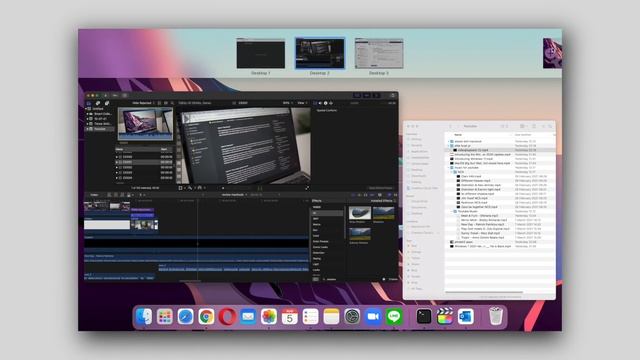The width and height of the screenshot is (640, 360).
Task: Switch to Desktop 1 in Mission Control
Action: coord(261,53)
